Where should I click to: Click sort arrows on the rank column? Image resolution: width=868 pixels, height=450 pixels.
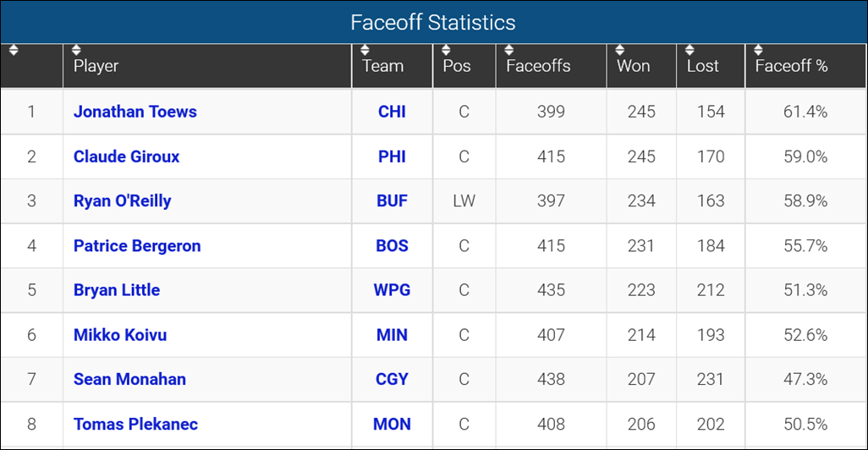point(14,50)
